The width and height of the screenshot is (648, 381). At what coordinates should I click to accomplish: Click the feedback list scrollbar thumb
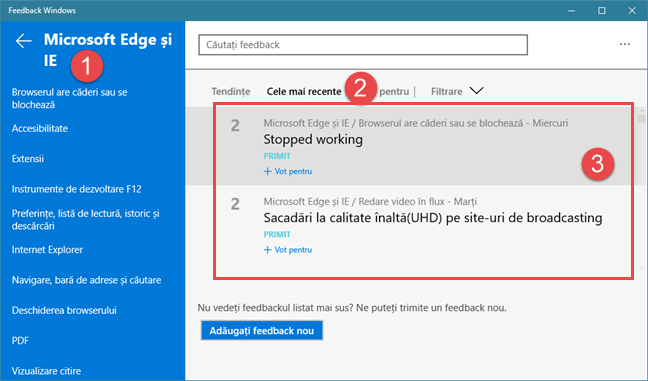[641, 118]
